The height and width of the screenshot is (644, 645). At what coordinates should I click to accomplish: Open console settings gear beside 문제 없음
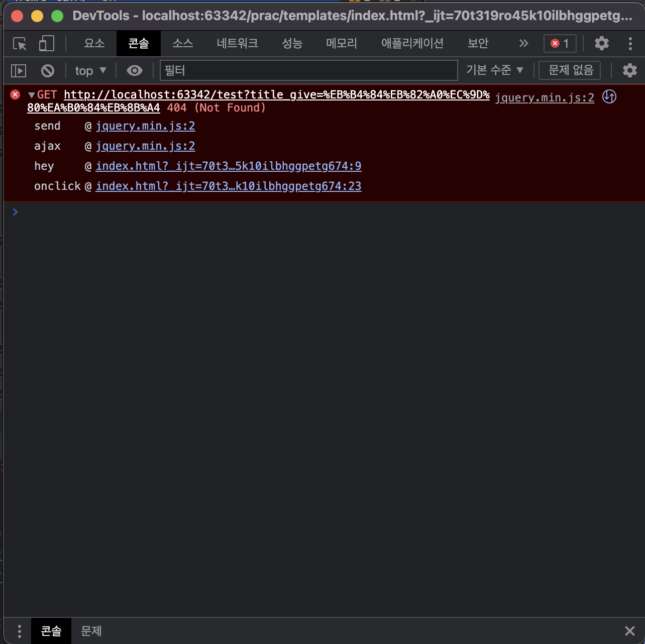click(x=630, y=70)
